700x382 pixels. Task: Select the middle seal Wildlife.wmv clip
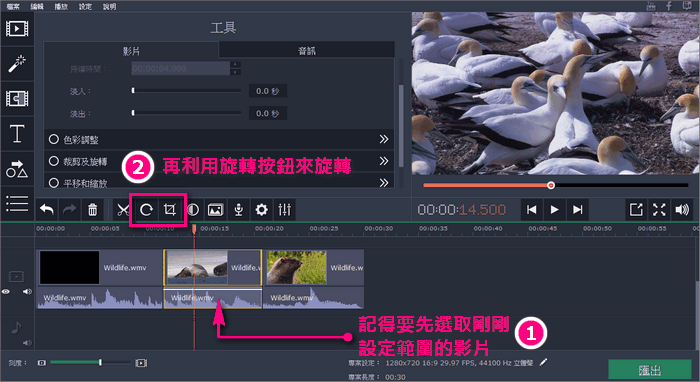click(212, 267)
